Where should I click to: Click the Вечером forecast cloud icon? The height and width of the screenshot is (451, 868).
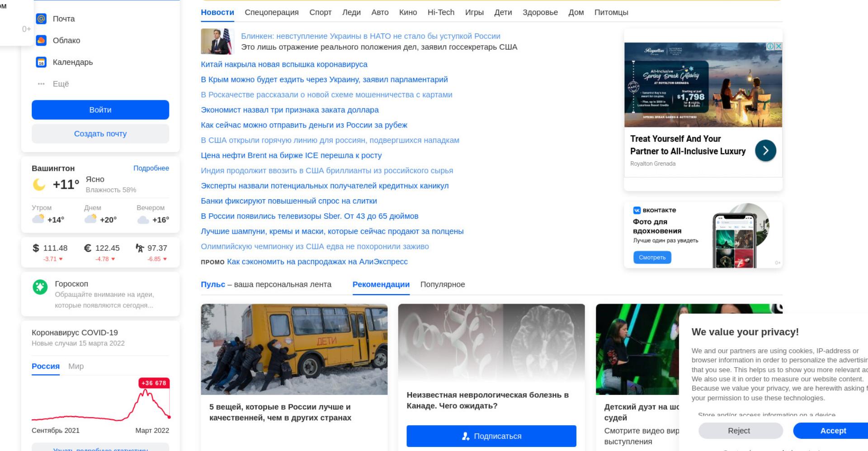[143, 220]
